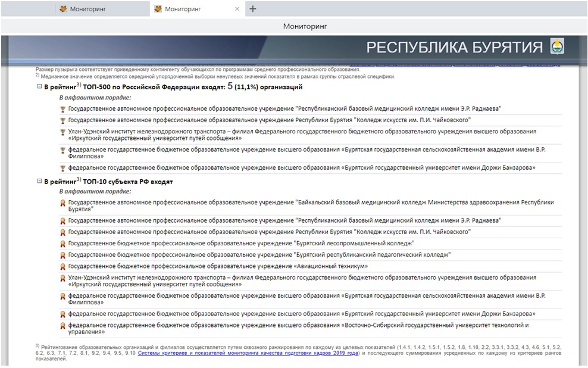
Task: Click the РЕСПУБЛИКА БУРЯТИЯ header title
Action: tap(454, 48)
